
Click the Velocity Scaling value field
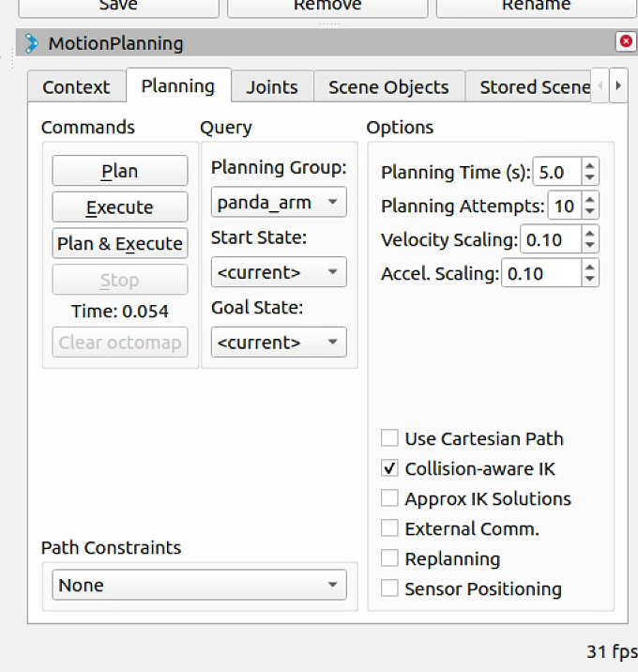(551, 239)
